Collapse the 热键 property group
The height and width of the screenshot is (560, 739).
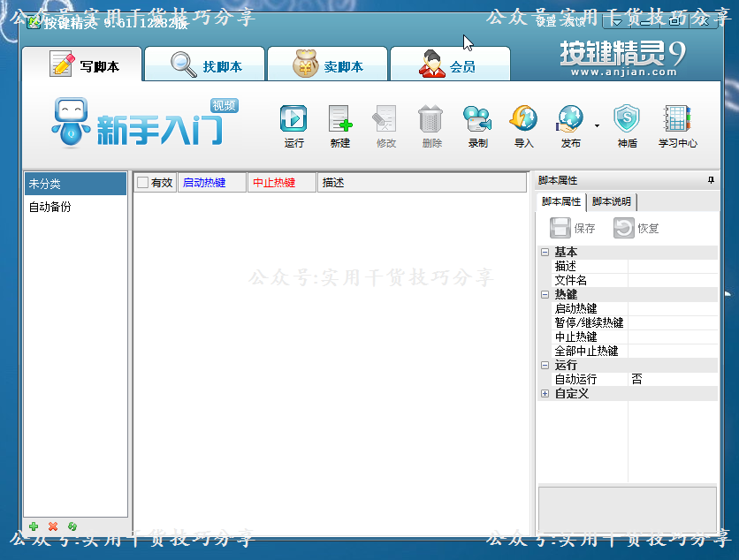coord(545,294)
